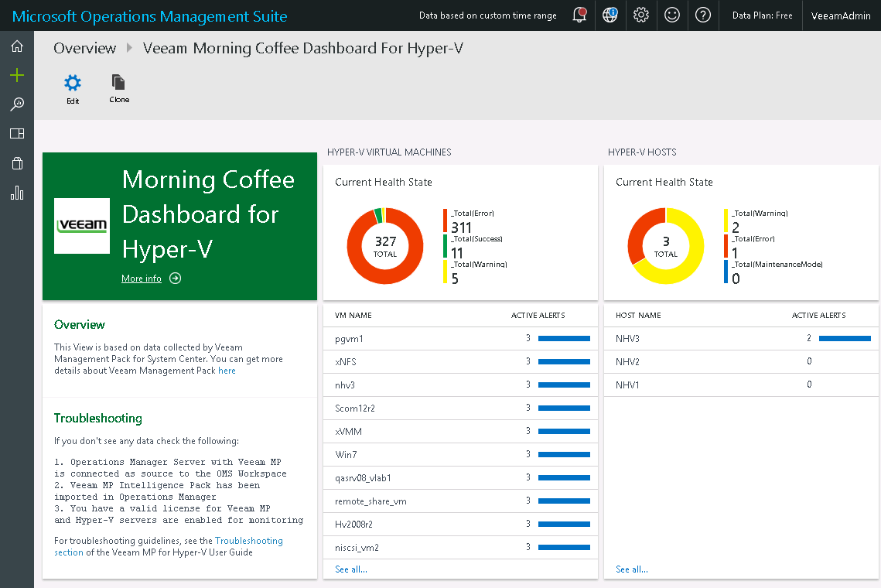The image size is (881, 588).
Task: Click the smiley feedback icon
Action: pos(672,15)
